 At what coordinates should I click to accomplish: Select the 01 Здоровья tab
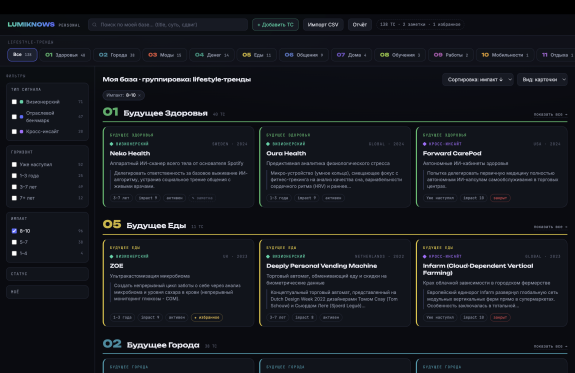(x=65, y=55)
